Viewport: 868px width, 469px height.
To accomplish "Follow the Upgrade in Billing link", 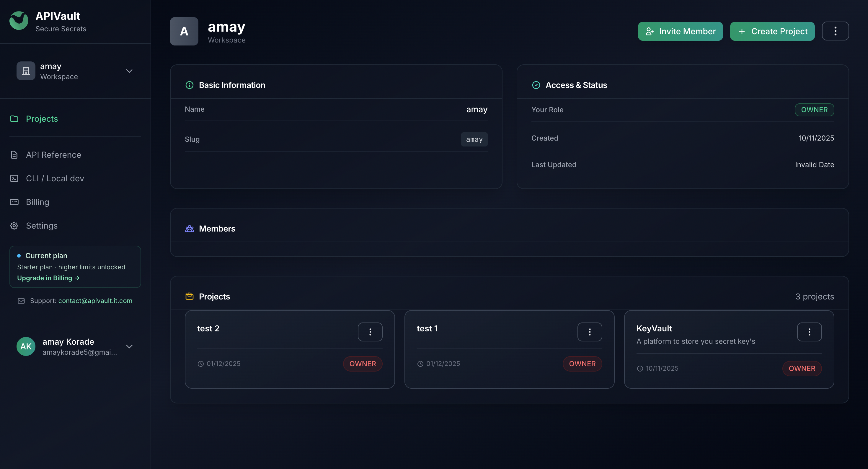I will click(x=48, y=278).
